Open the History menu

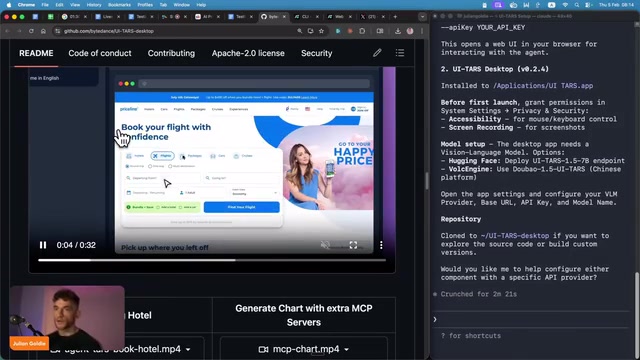pos(94,5)
